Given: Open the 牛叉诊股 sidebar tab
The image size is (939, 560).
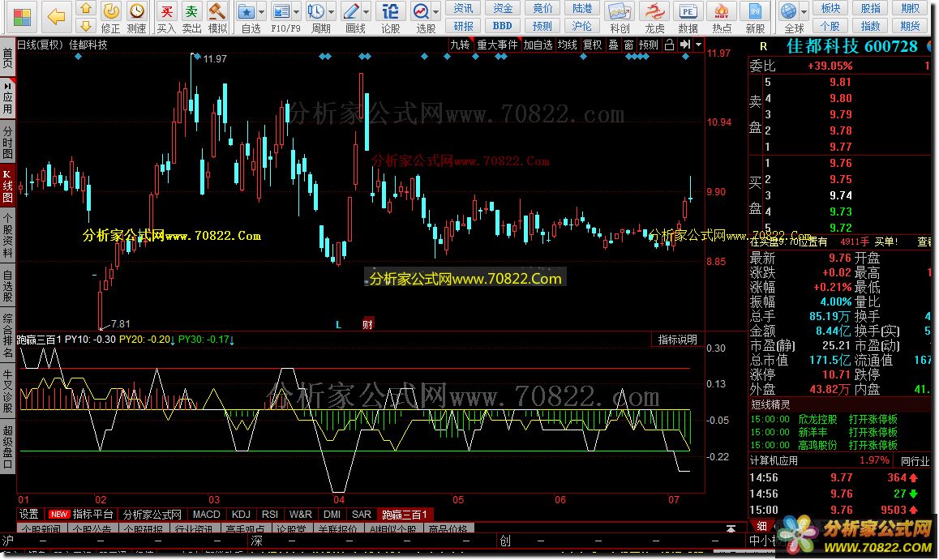Looking at the screenshot, I should pyautogui.click(x=7, y=391).
